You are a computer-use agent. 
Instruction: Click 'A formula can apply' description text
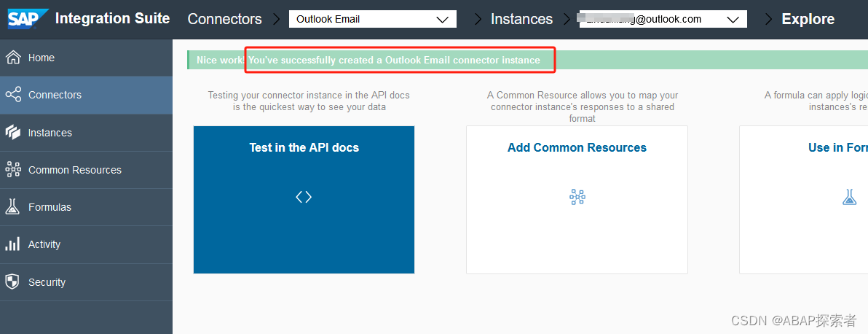pyautogui.click(x=816, y=101)
